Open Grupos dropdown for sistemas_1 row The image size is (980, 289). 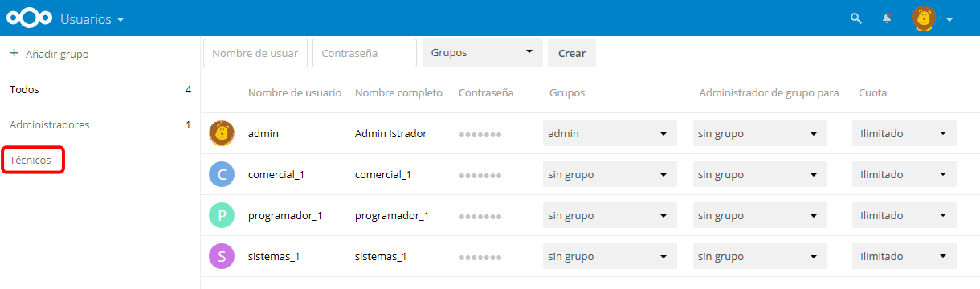click(x=610, y=256)
